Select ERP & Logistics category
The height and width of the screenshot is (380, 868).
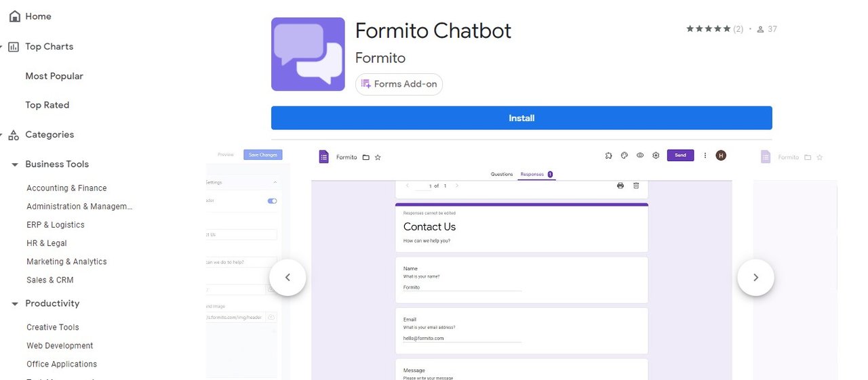point(56,225)
